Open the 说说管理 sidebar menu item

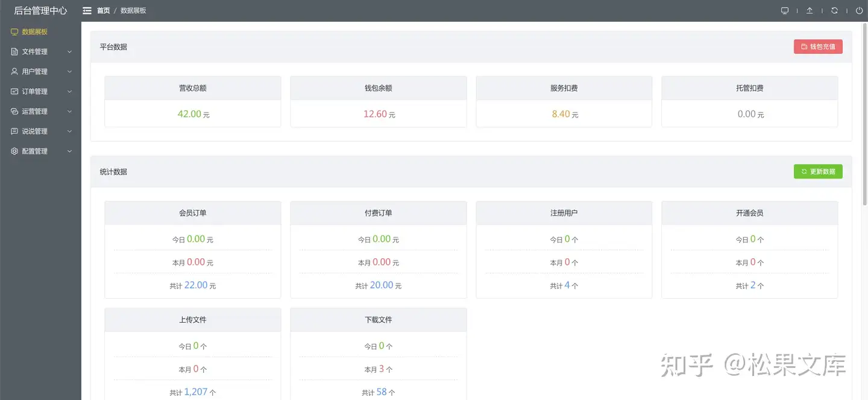[34, 132]
